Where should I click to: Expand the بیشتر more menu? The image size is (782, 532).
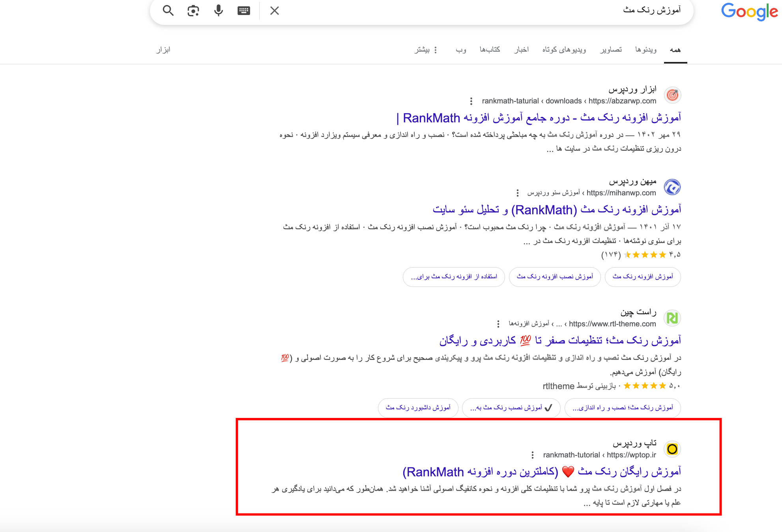coord(426,50)
